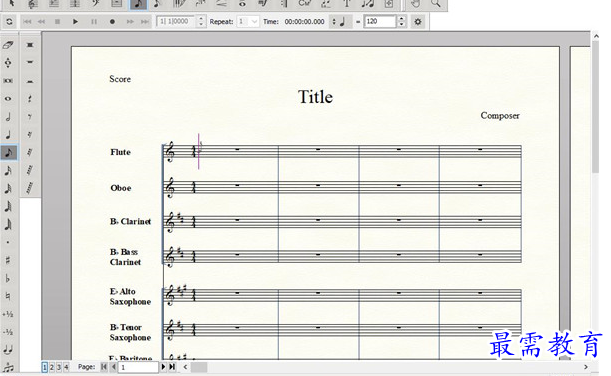Toggle the sharp accidental tool
The width and height of the screenshot is (611, 376).
(8, 260)
